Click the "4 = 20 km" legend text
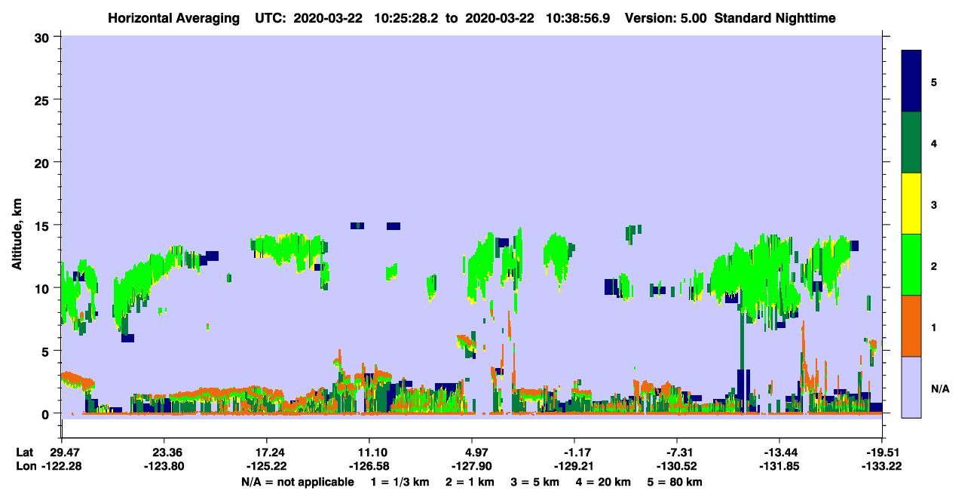This screenshot has width=980, height=503. pyautogui.click(x=603, y=482)
